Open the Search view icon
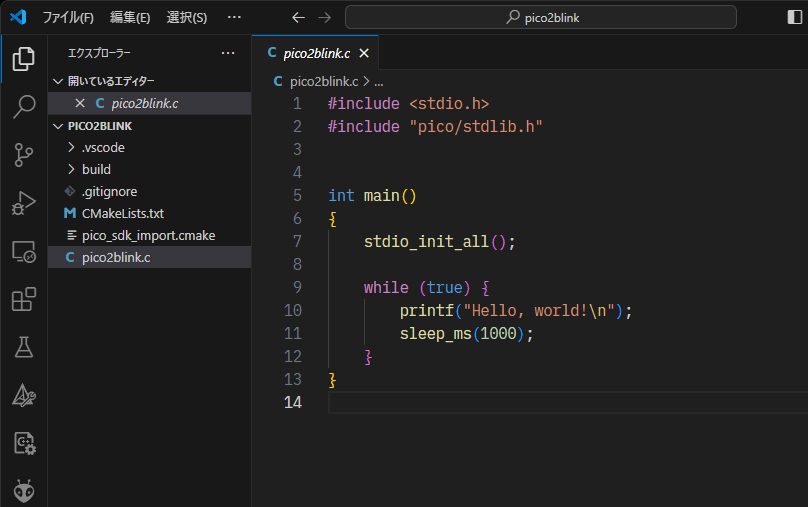The height and width of the screenshot is (507, 808). tap(24, 107)
